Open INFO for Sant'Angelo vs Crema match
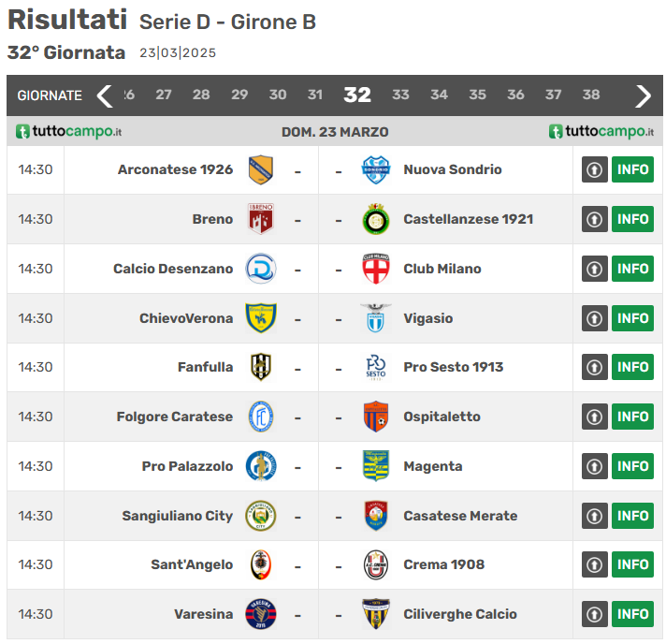 pyautogui.click(x=632, y=564)
